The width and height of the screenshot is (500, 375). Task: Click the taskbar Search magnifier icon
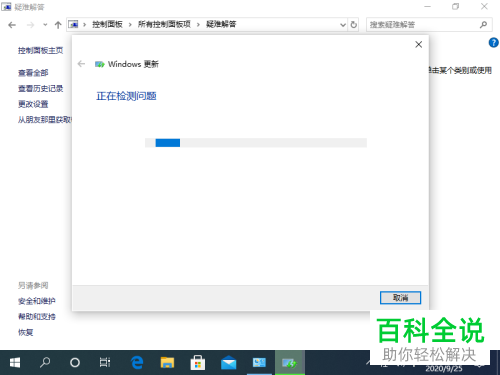[45, 363]
